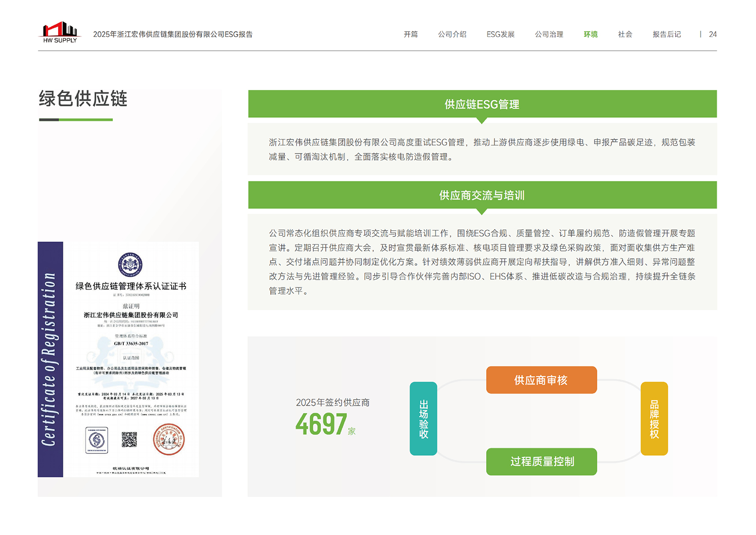
Task: Click the supplier count 4697
Action: [x=321, y=424]
